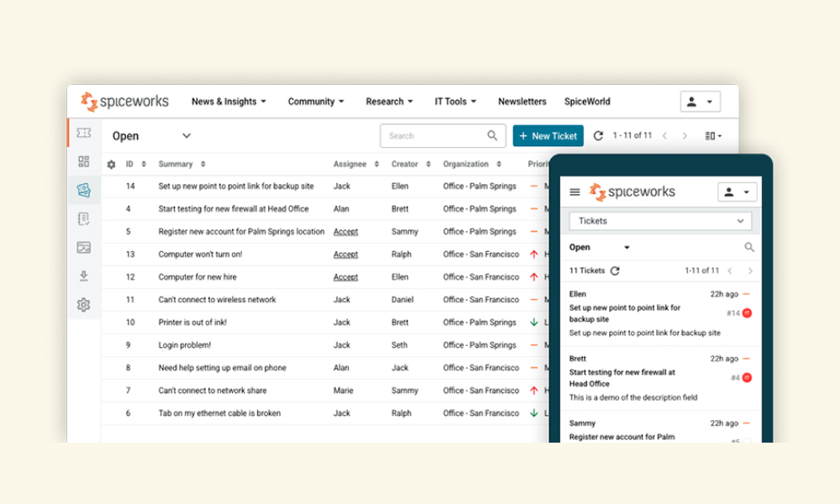Open the user account menu in mobile view
The image size is (840, 504).
point(738,192)
